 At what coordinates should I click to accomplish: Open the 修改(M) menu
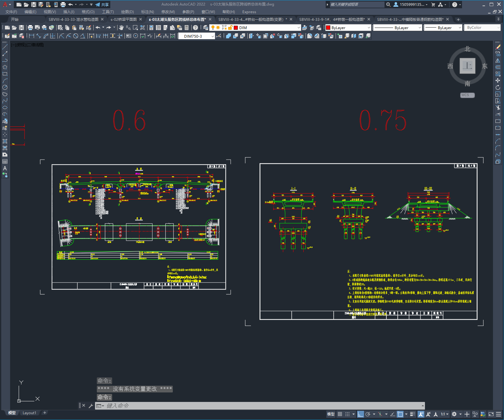click(x=168, y=12)
